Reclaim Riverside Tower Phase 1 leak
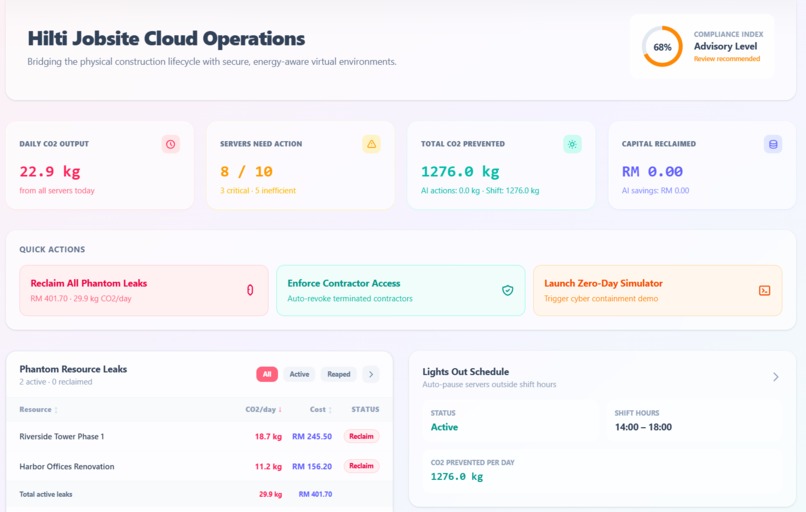Screen dimensions: 806x512 pos(361,436)
